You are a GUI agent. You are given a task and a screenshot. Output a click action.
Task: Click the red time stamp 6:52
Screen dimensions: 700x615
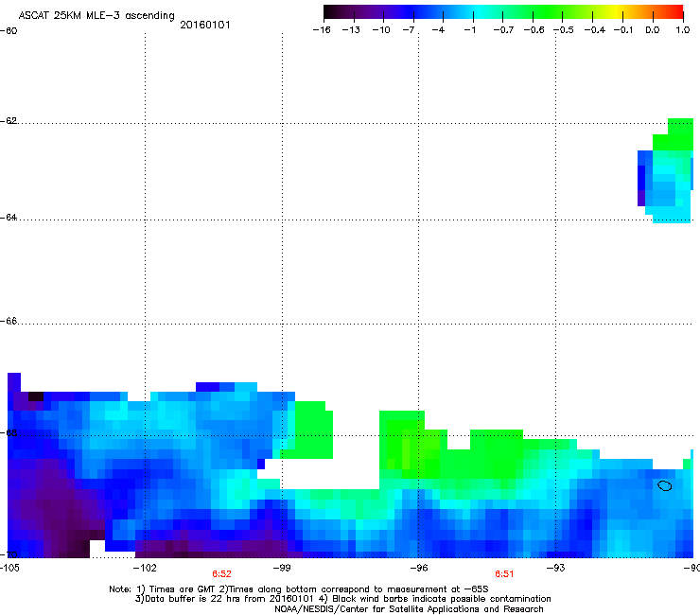(x=222, y=574)
